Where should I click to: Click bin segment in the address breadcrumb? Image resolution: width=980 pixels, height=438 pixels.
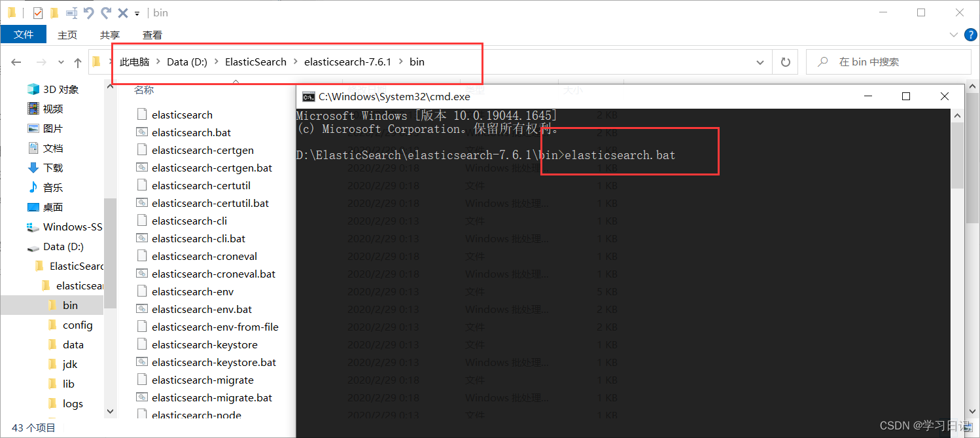point(417,62)
